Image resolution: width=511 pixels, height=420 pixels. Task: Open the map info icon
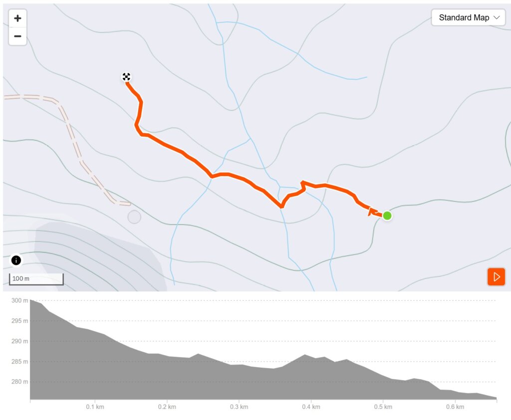[16, 260]
